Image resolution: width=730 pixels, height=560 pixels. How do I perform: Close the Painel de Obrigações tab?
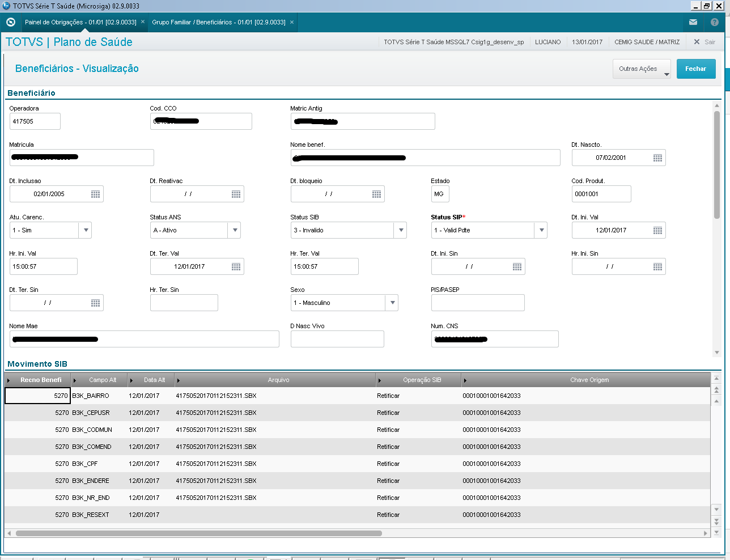[x=143, y=22]
